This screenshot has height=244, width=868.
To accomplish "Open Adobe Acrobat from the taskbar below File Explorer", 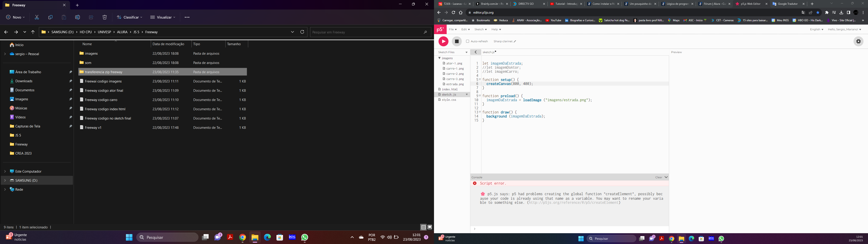I will 230,237.
